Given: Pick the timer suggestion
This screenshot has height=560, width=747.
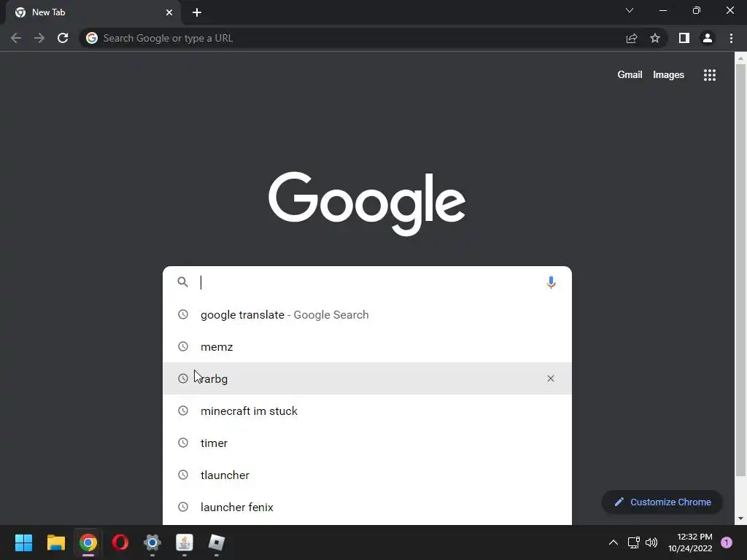Looking at the screenshot, I should pyautogui.click(x=367, y=443).
